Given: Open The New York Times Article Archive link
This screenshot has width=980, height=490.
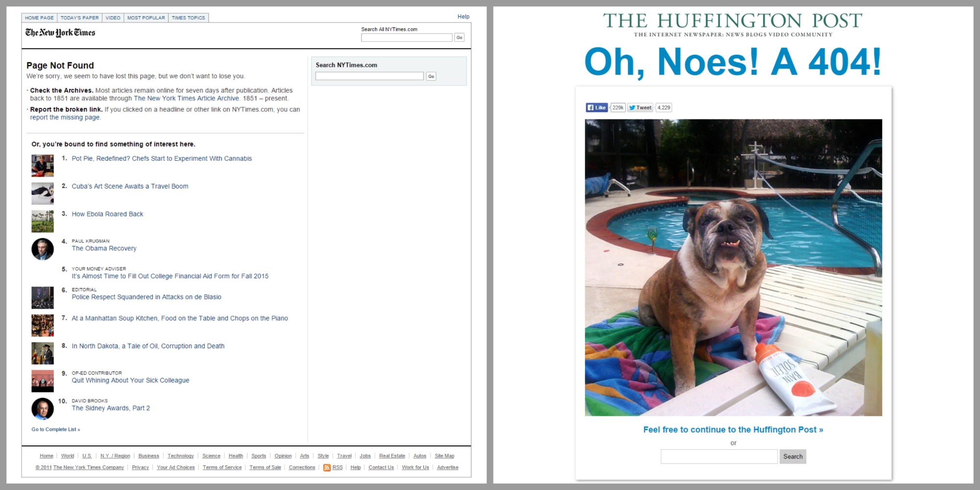Looking at the screenshot, I should click(186, 98).
